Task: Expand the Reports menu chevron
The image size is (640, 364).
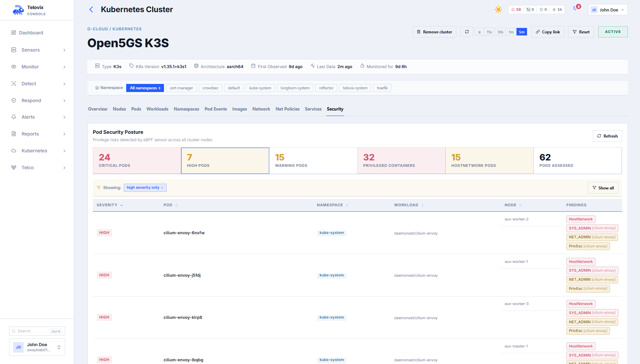Action: (x=64, y=134)
